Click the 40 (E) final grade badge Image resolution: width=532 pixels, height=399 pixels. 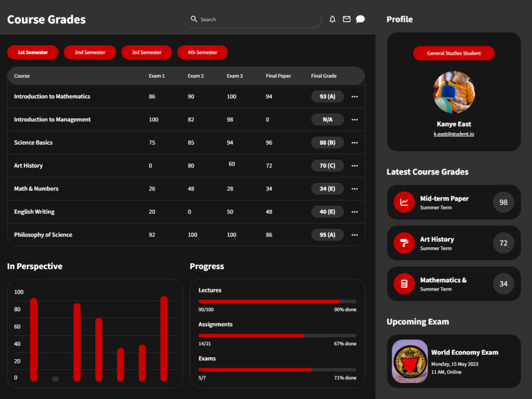point(327,212)
